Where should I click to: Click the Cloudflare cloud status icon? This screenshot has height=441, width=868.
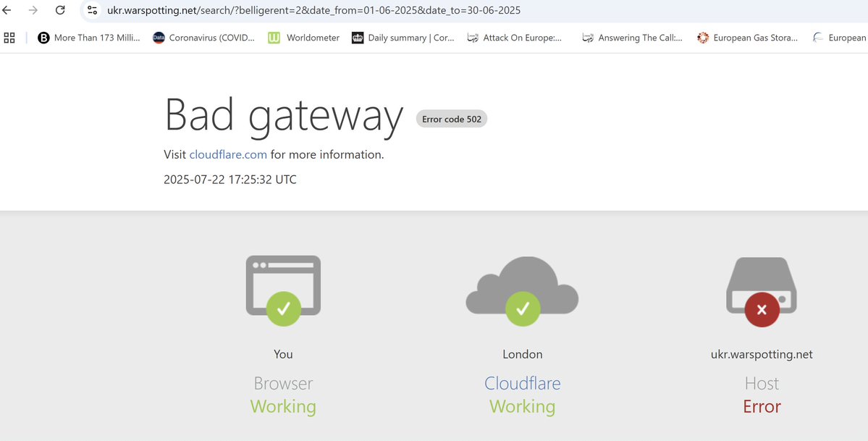pyautogui.click(x=522, y=291)
